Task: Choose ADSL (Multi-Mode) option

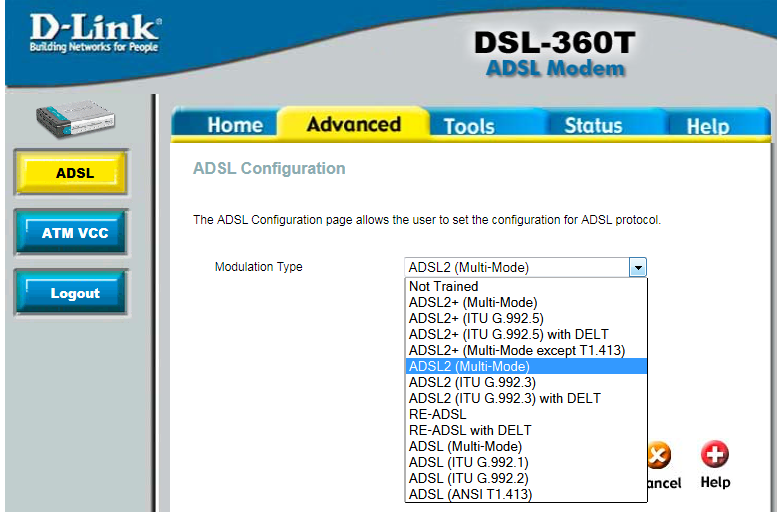Action: 526,446
